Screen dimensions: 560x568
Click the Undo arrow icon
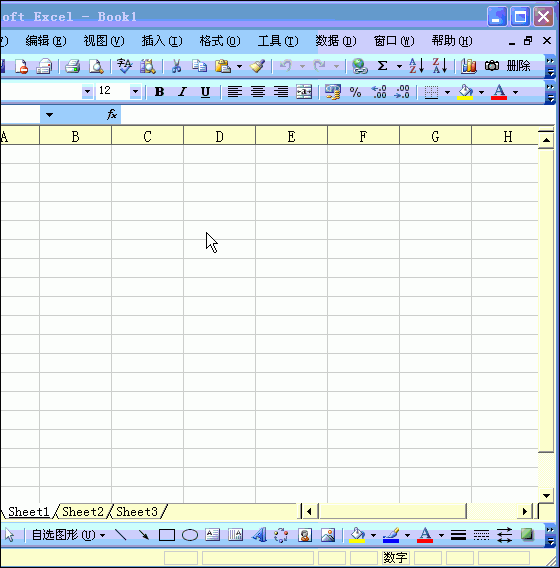tap(286, 66)
